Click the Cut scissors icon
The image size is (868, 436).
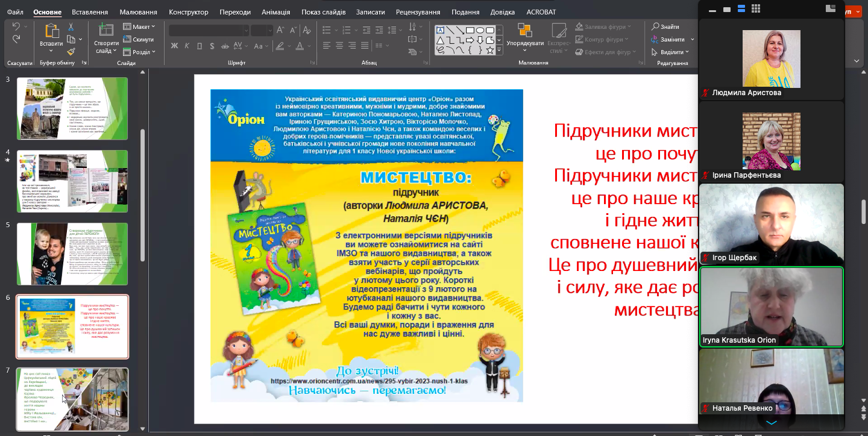pyautogui.click(x=71, y=27)
